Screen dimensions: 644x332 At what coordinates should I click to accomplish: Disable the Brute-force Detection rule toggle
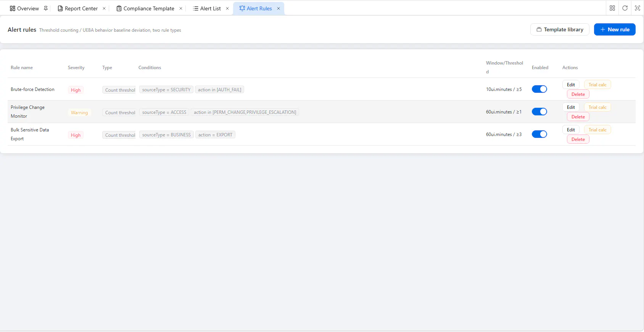point(539,89)
